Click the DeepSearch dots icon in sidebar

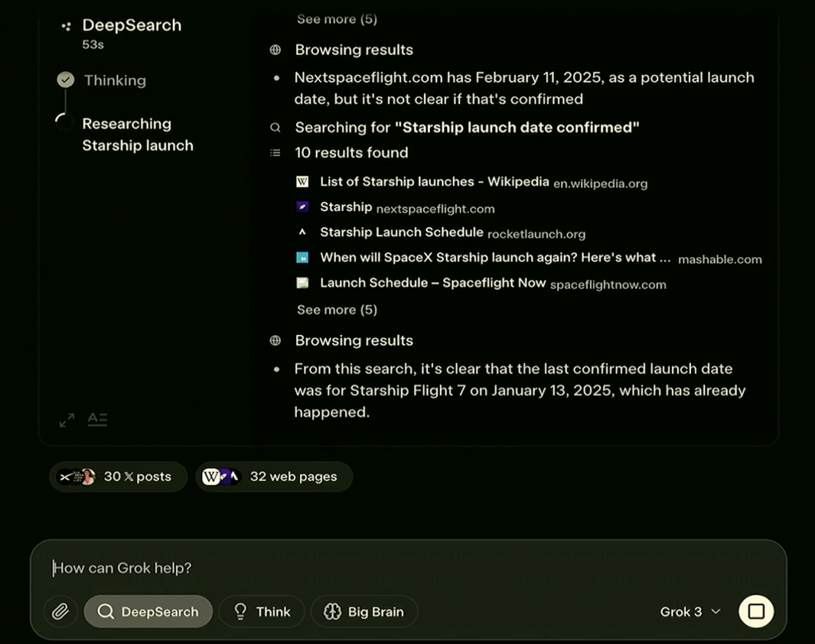click(x=66, y=26)
